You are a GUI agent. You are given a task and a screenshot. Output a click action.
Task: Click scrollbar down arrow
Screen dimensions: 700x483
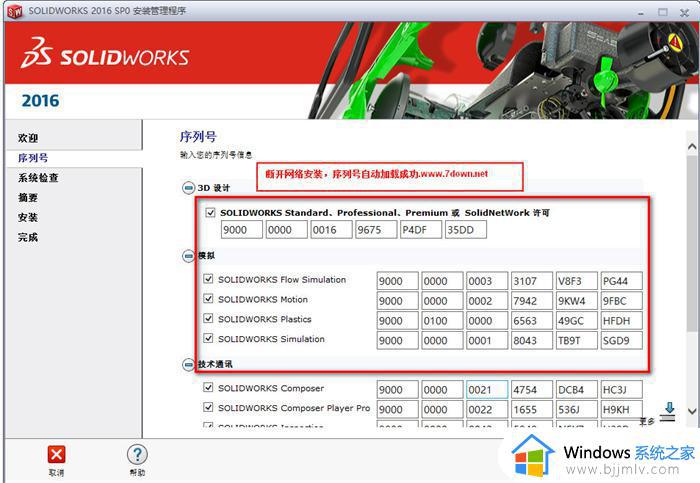692,412
